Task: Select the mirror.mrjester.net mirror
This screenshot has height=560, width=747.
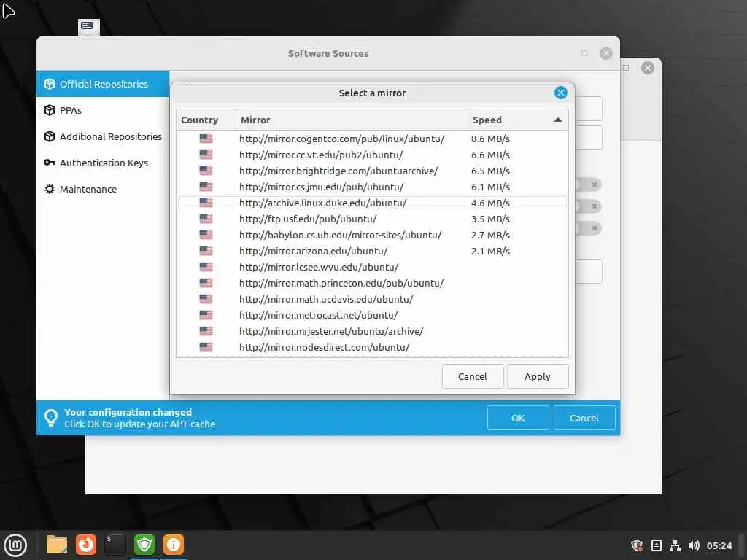Action: tap(372, 331)
